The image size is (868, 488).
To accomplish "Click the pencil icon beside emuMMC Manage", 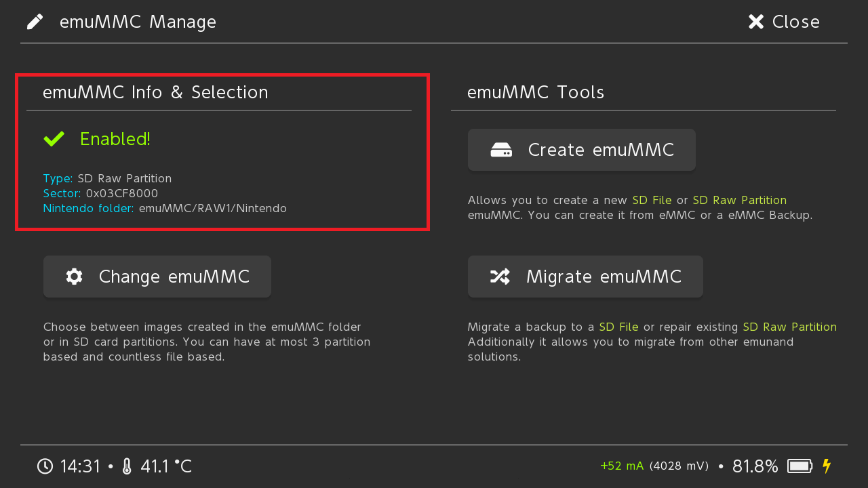I will (35, 22).
